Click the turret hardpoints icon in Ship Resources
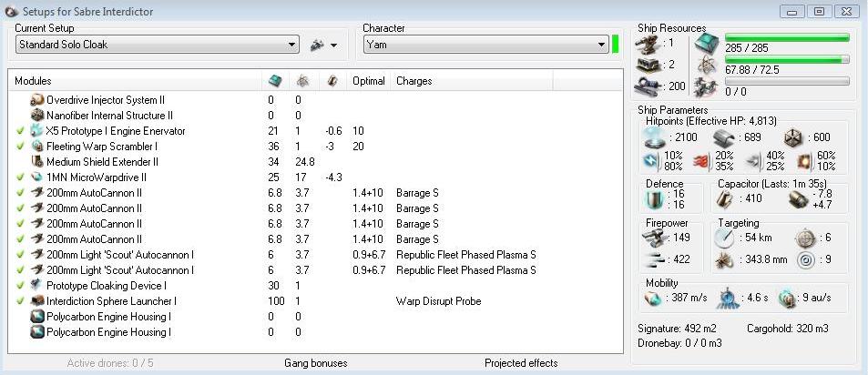This screenshot has height=375, width=868. click(x=648, y=43)
